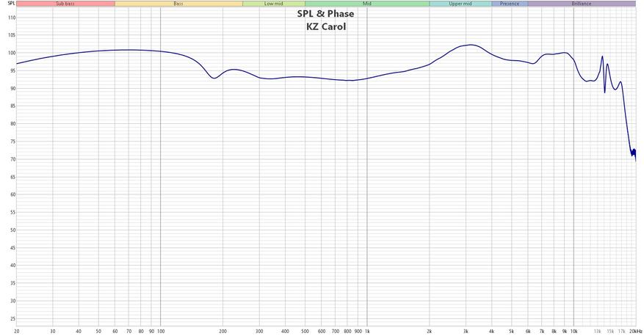Click the greyed 13k frequency label
This screenshot has width=644, height=336.
pyautogui.click(x=598, y=331)
